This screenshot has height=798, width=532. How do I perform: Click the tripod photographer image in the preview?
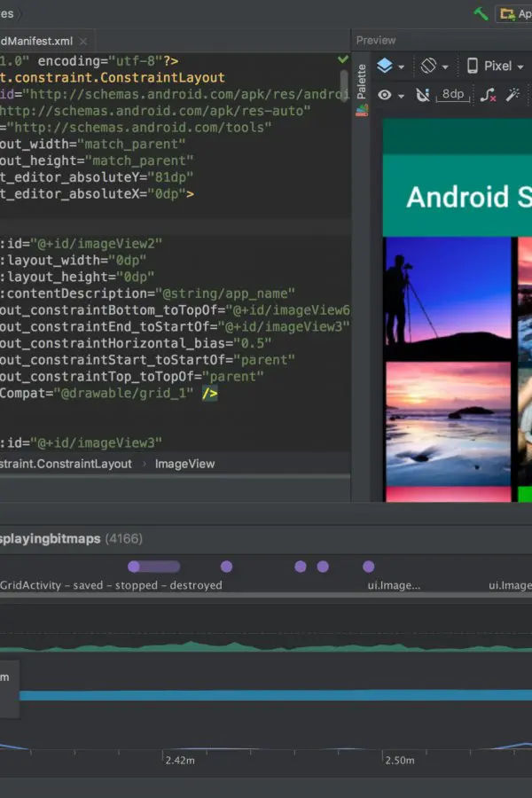(x=448, y=299)
